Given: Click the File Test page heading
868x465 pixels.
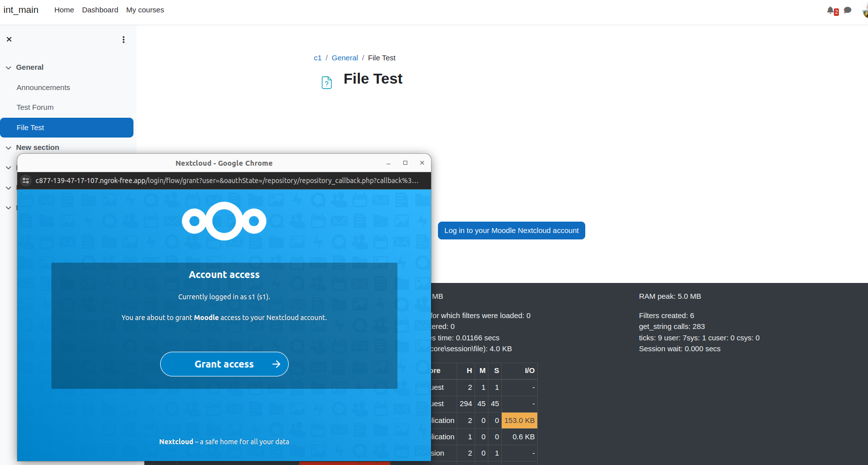Looking at the screenshot, I should tap(373, 79).
